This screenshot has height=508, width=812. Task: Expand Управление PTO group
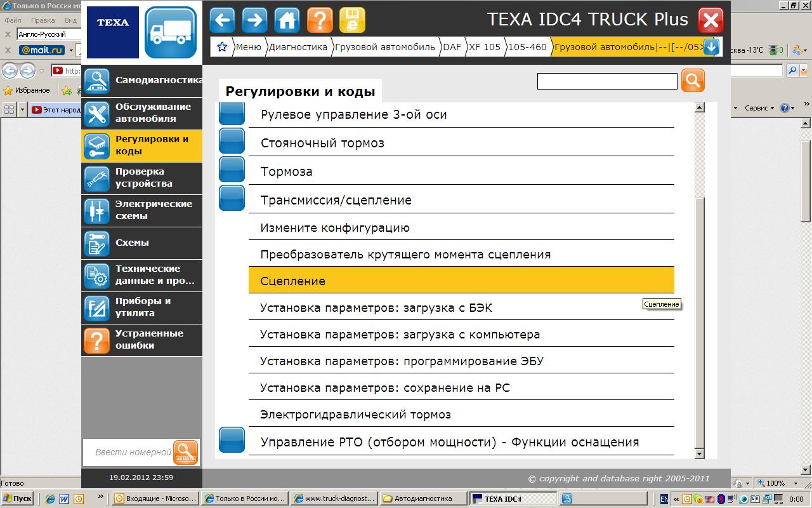pos(232,440)
